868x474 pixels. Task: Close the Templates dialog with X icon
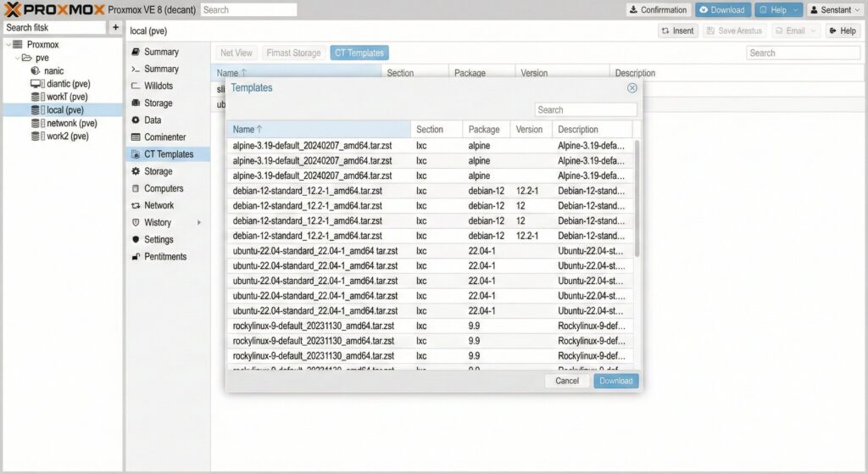coord(632,87)
